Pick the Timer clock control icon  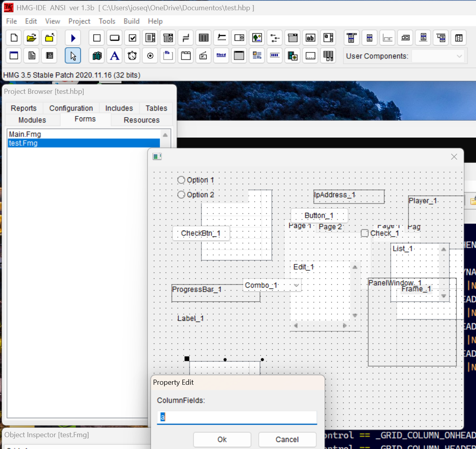tap(132, 56)
